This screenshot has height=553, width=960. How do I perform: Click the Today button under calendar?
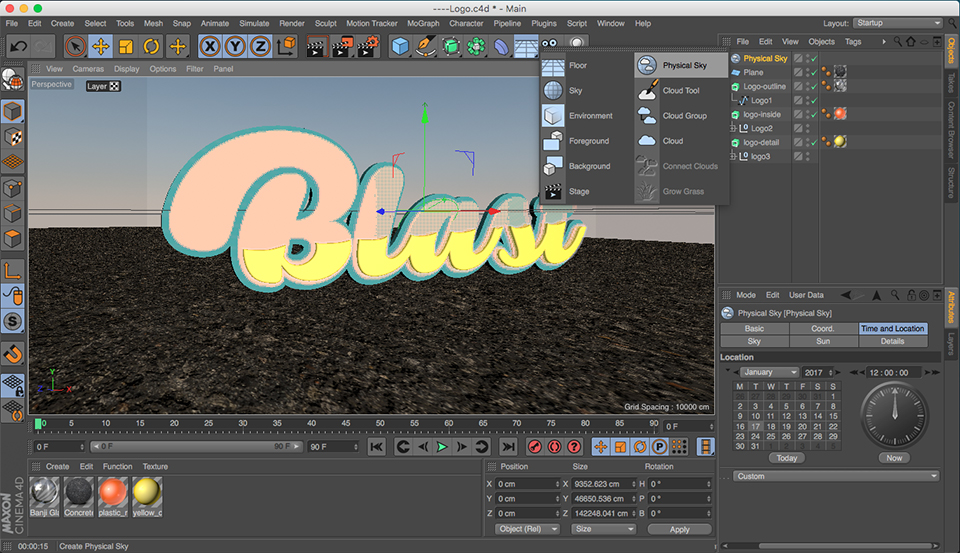[787, 458]
